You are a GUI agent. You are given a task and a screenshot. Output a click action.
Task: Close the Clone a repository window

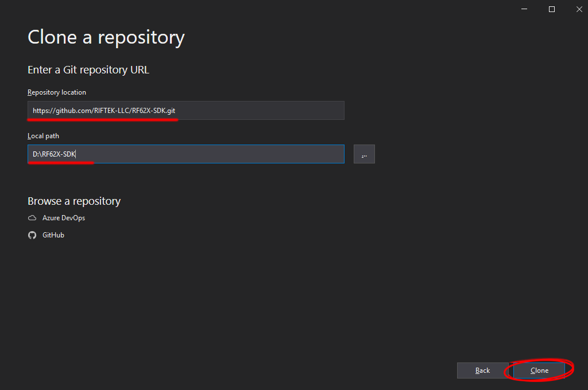click(577, 9)
